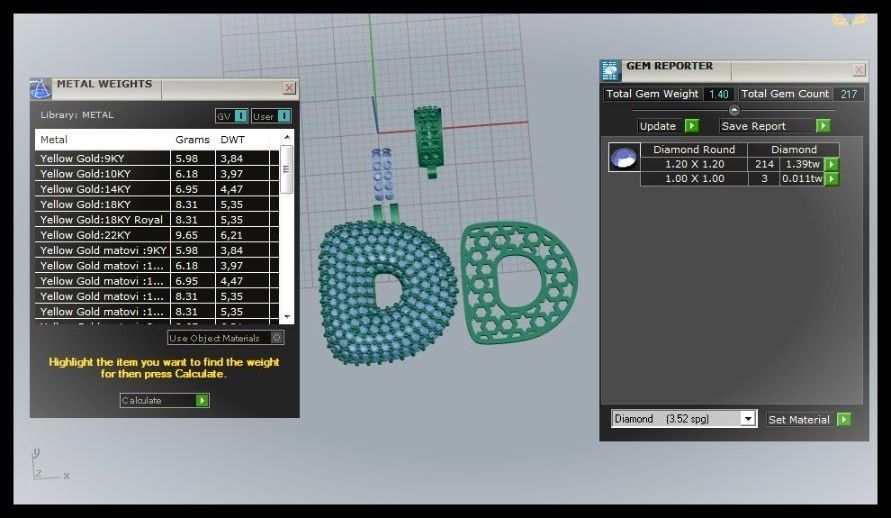Select the Yellow Gold:10KY row
The image size is (891, 518).
click(x=157, y=174)
